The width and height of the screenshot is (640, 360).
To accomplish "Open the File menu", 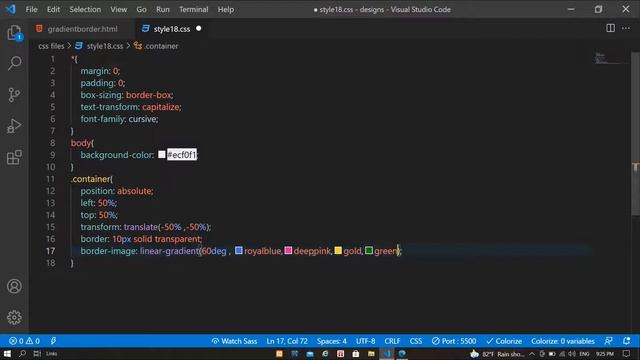I will coord(31,9).
